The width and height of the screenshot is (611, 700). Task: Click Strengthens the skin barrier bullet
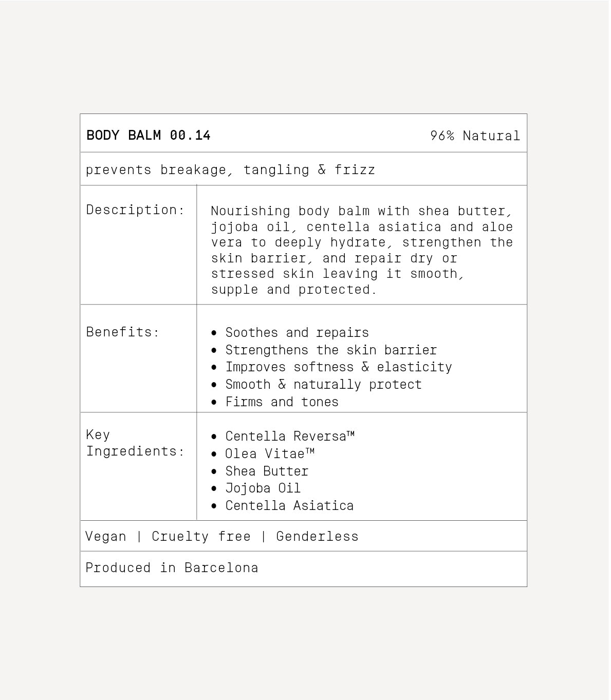pos(330,350)
